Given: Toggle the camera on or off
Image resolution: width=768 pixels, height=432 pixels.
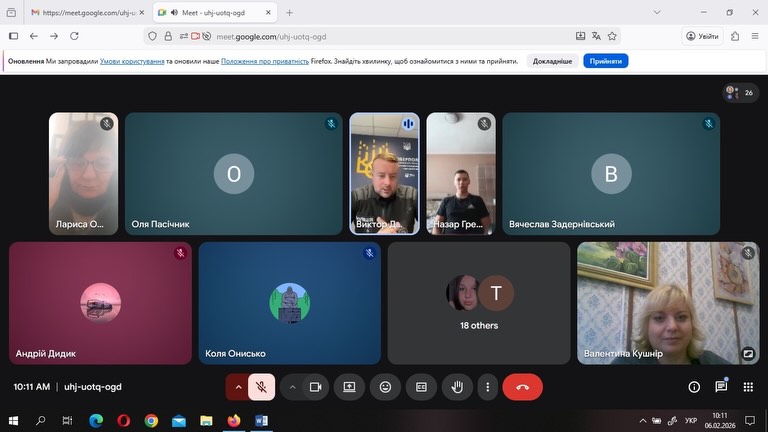Looking at the screenshot, I should click(x=316, y=387).
